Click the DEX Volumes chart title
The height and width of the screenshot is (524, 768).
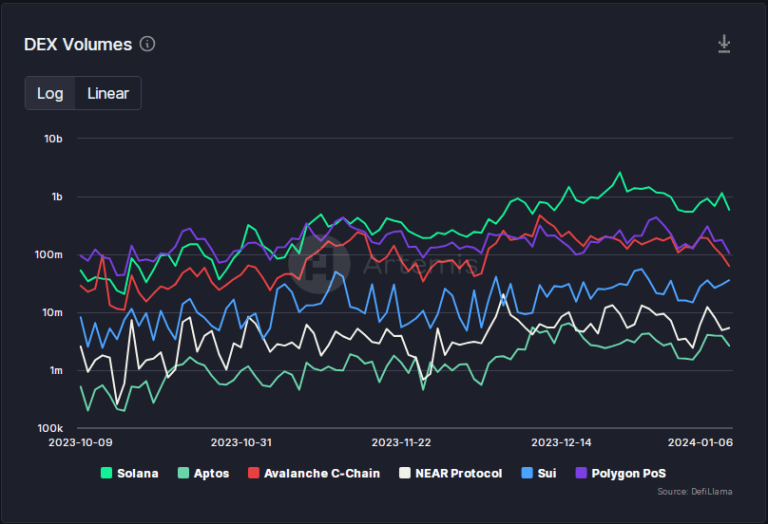tap(78, 44)
